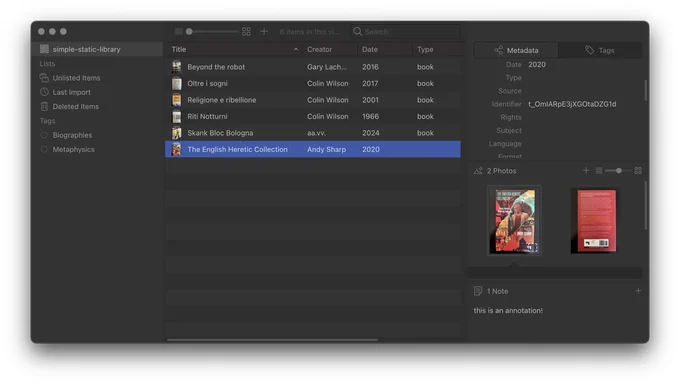Select the Beyond the robot item
Image resolution: width=680 pixels, height=384 pixels.
pyautogui.click(x=313, y=67)
